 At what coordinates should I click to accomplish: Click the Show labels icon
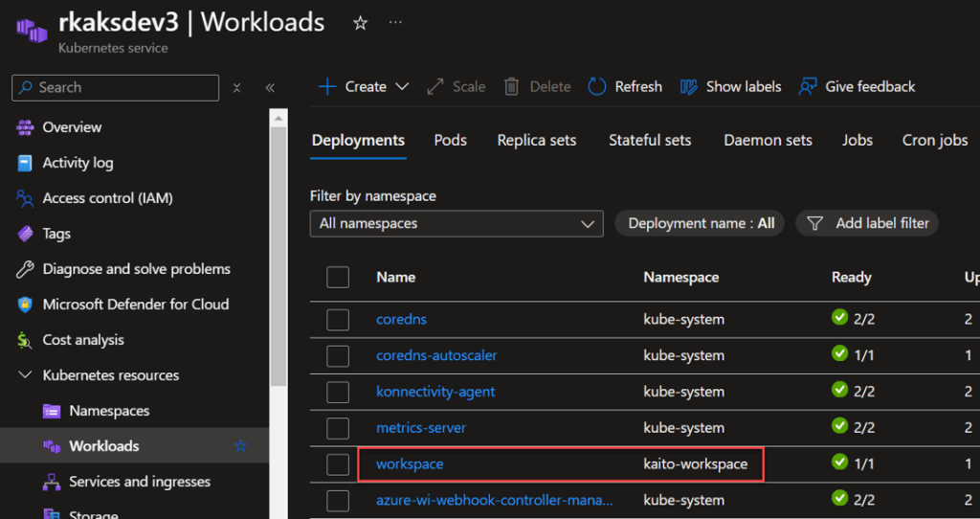point(689,87)
